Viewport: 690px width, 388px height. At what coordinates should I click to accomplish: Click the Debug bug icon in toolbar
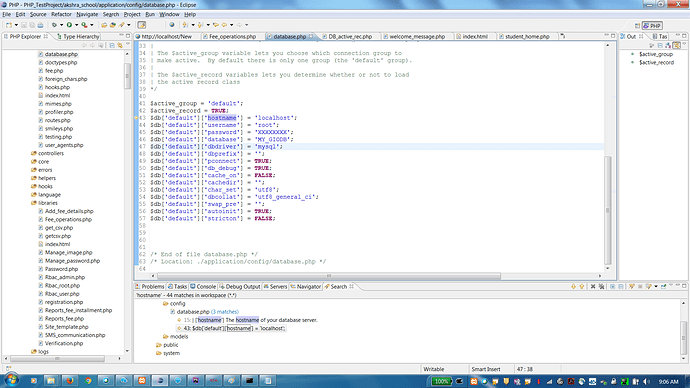click(55, 25)
